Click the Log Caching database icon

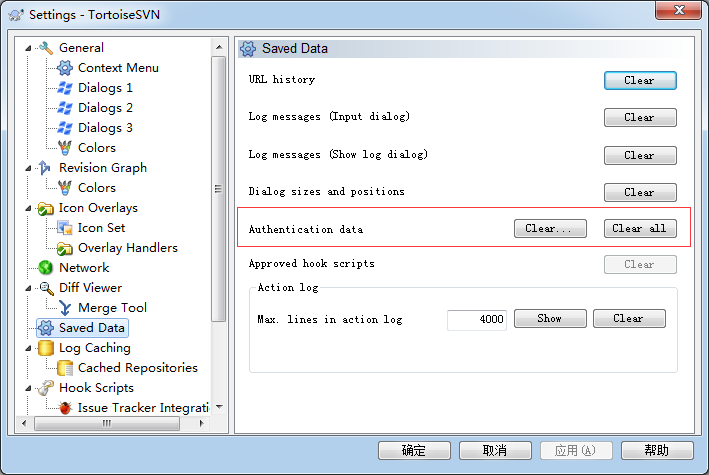[46, 348]
